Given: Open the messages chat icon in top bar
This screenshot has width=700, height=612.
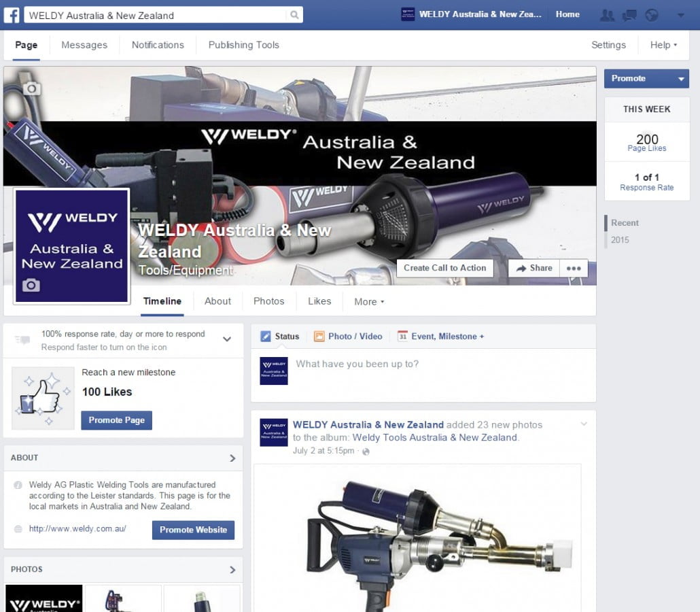Looking at the screenshot, I should tap(629, 15).
